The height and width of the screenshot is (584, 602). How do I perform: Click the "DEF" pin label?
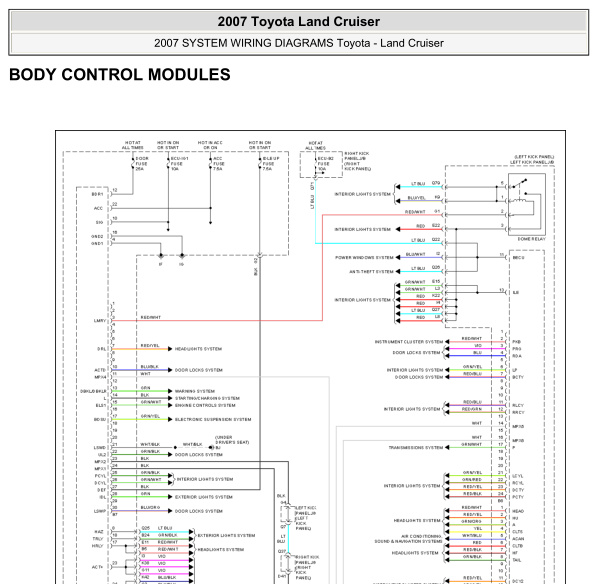pos(101,490)
